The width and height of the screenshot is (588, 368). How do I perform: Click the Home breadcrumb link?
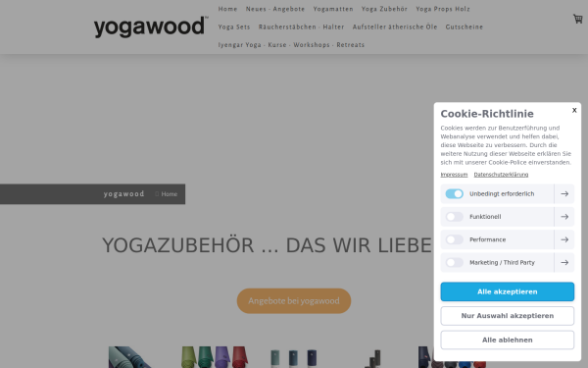coord(170,194)
